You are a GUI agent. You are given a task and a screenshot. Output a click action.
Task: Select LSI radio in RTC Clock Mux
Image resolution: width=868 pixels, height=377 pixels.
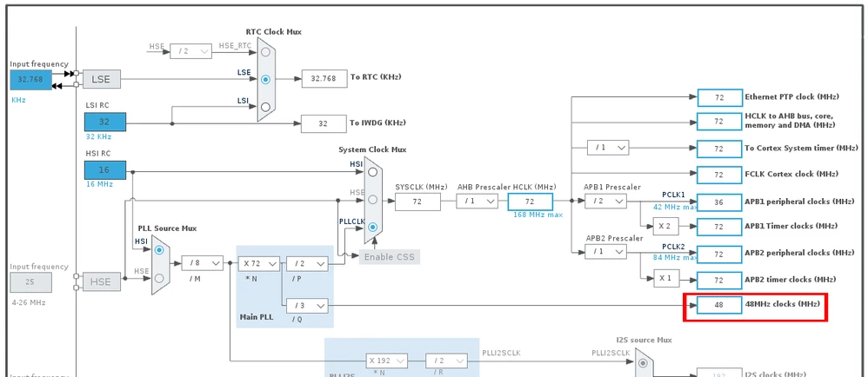point(266,107)
